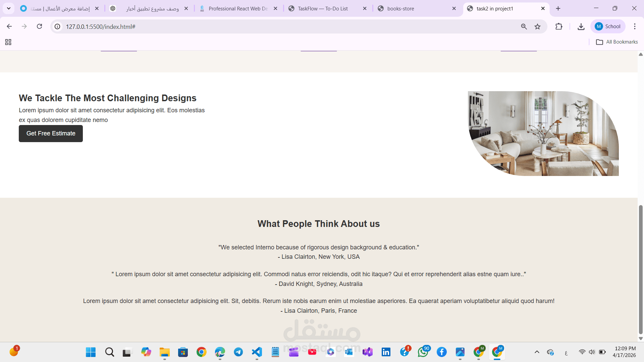Open the Chrome three-dot menu
Screen dimensions: 644x362
coord(635,26)
